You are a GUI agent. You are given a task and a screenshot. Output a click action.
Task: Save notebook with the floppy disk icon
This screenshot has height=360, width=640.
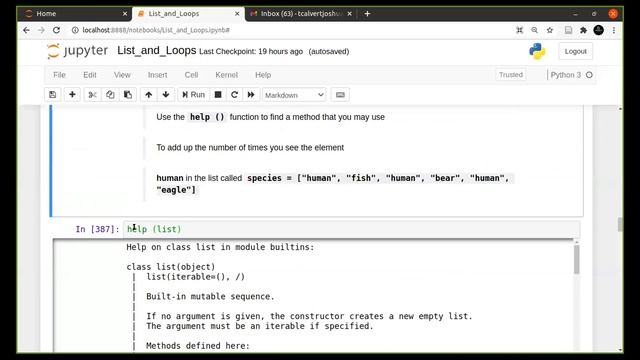(x=52, y=95)
